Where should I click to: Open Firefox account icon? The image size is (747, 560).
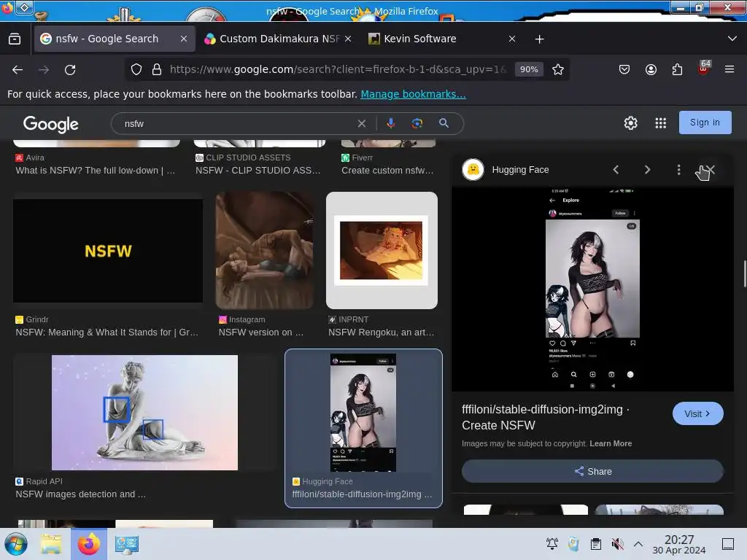(651, 69)
